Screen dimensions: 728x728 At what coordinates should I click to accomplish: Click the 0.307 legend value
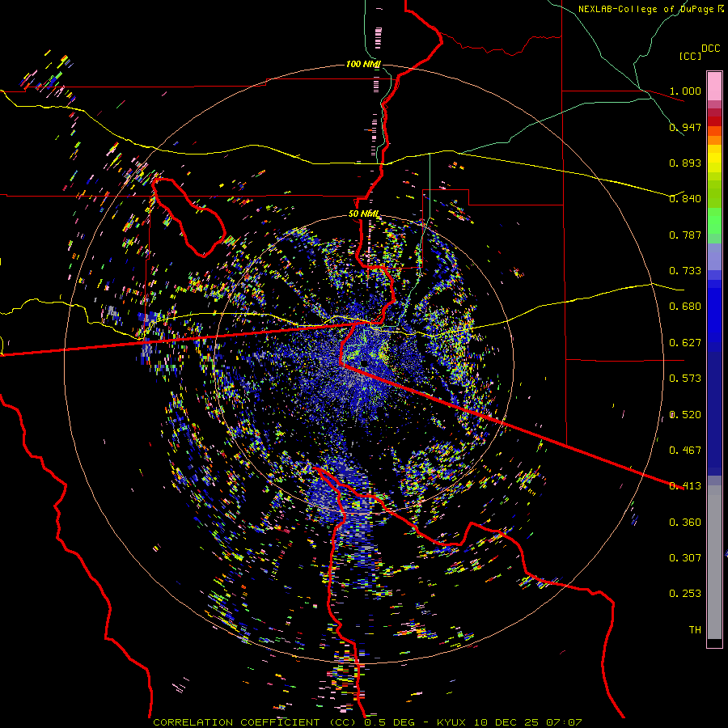click(685, 558)
